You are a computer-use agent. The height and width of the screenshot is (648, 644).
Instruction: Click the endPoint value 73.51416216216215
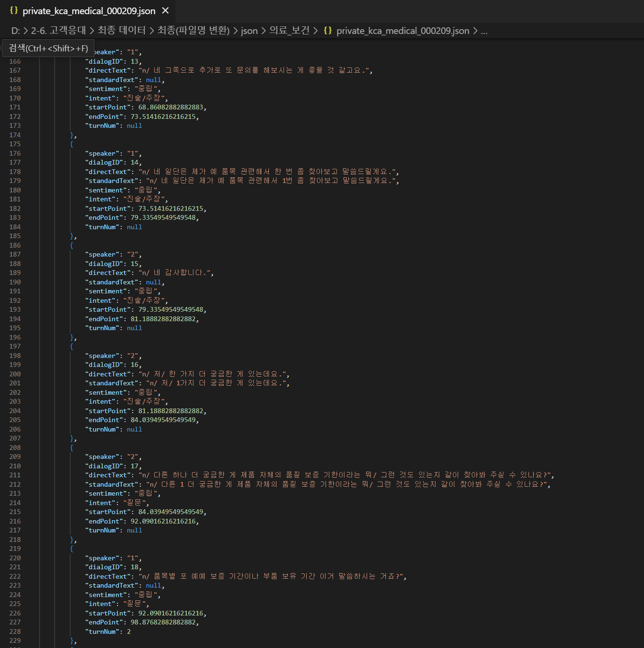[163, 116]
